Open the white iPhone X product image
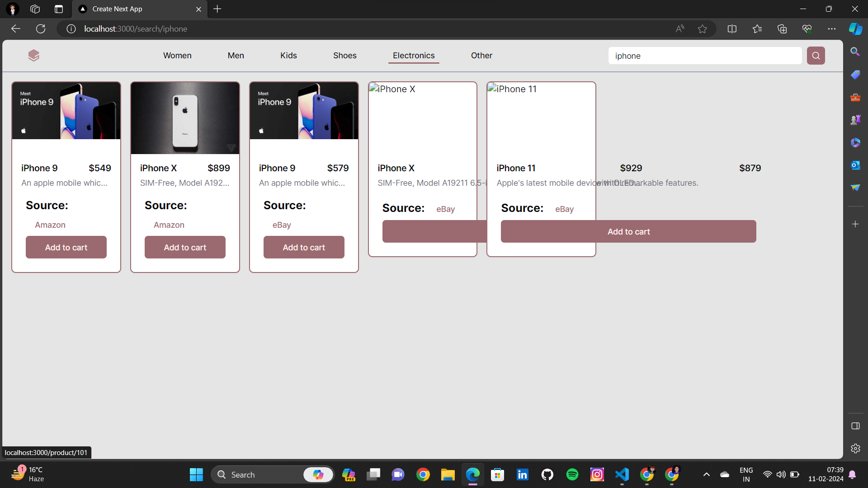Image resolution: width=868 pixels, height=488 pixels. (185, 118)
